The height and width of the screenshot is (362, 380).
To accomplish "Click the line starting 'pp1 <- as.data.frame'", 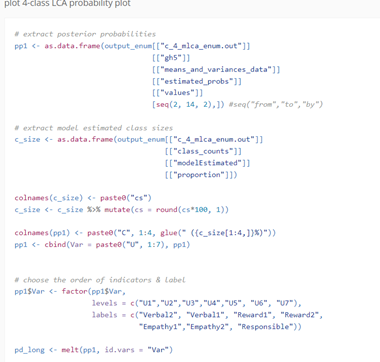I will click(x=132, y=46).
